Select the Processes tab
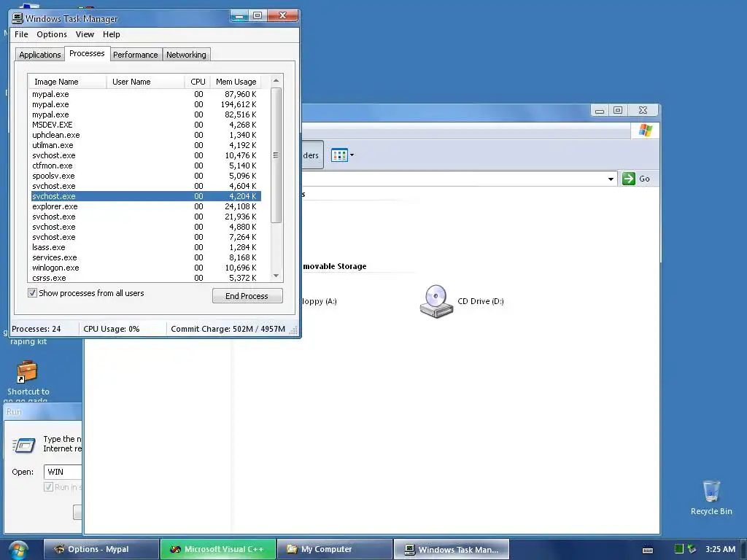This screenshot has height=560, width=747. 87,53
